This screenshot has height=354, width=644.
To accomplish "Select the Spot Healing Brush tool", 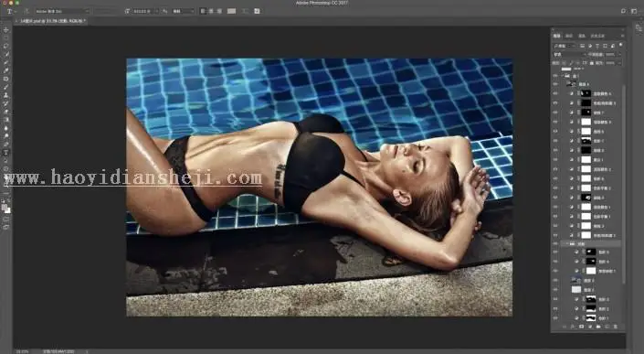I will [x=6, y=79].
